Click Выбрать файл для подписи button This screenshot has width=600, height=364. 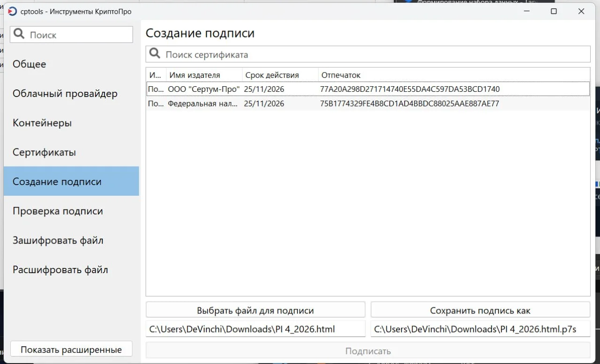point(255,310)
